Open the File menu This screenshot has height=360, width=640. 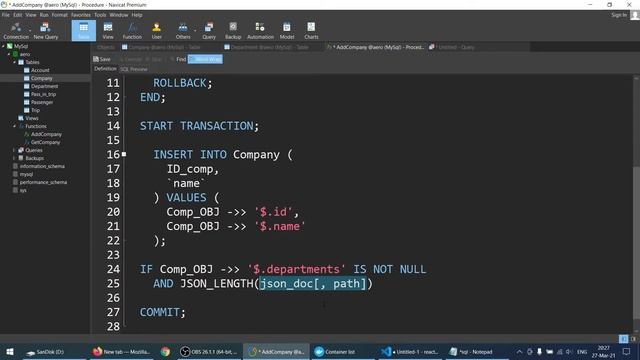pos(6,15)
